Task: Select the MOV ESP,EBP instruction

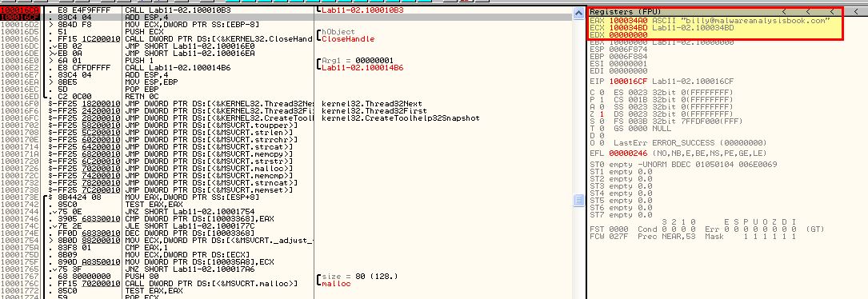Action: tap(148, 82)
